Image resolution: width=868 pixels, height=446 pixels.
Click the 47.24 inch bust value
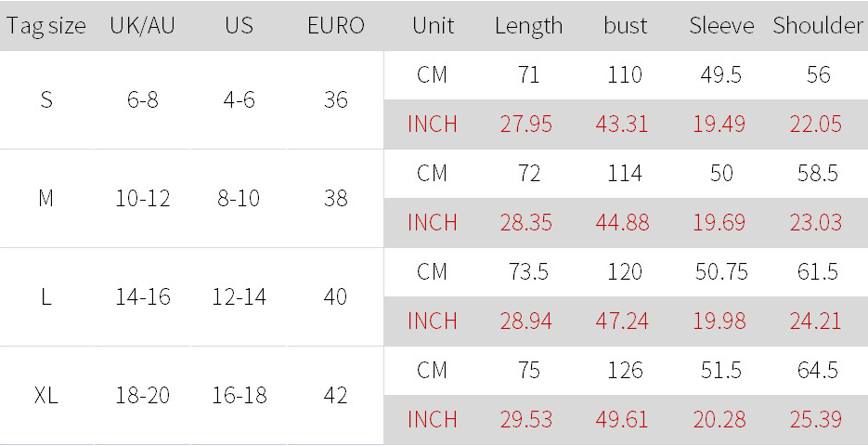(625, 321)
